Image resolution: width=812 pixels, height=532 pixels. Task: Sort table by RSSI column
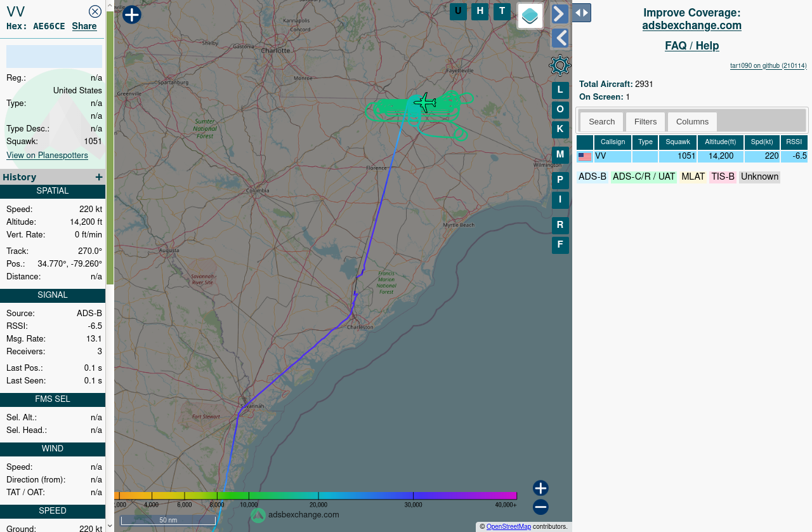click(x=794, y=142)
